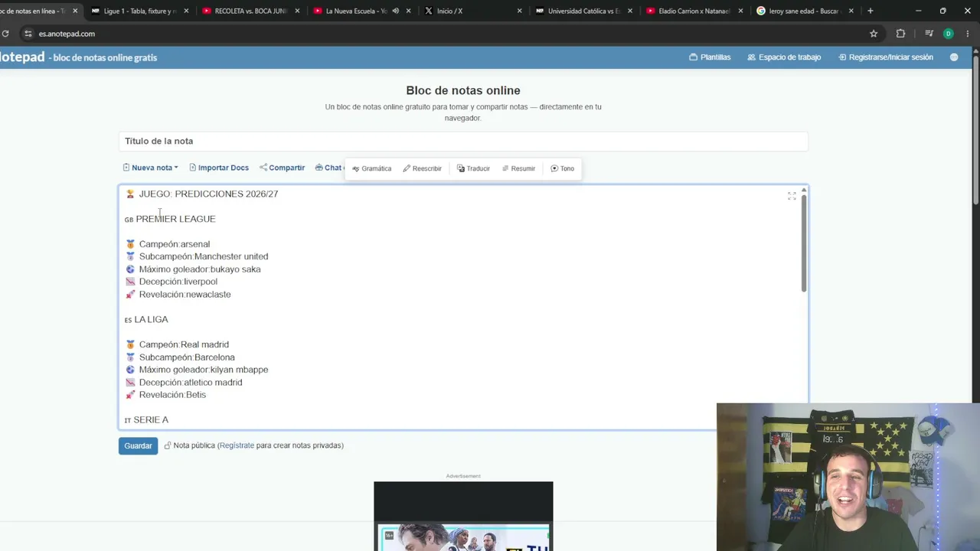Click the Resumir summarize tool

518,168
